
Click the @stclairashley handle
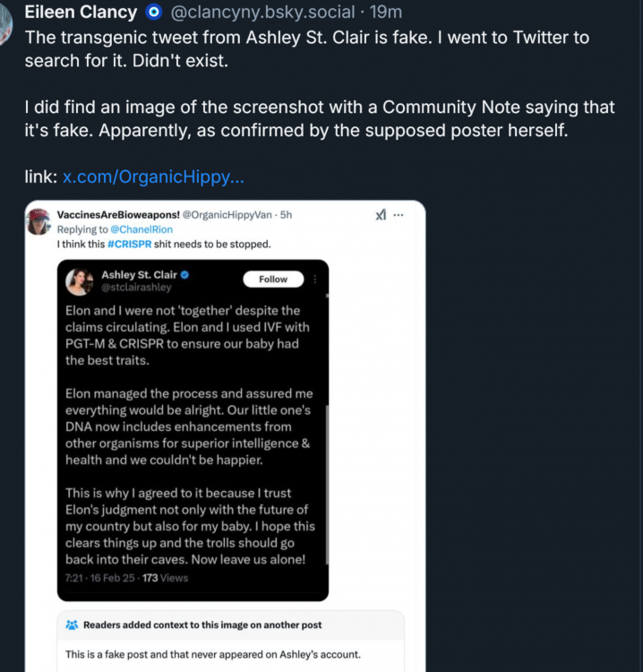(136, 288)
